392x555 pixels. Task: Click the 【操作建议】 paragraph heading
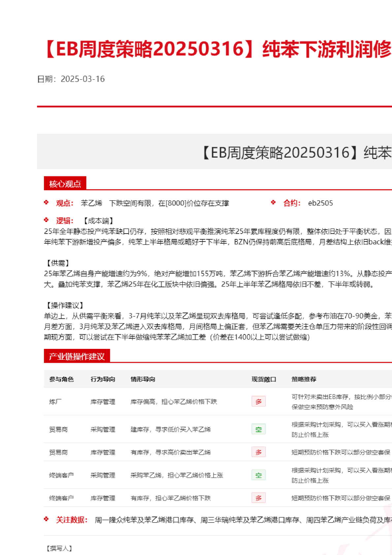pos(65,305)
